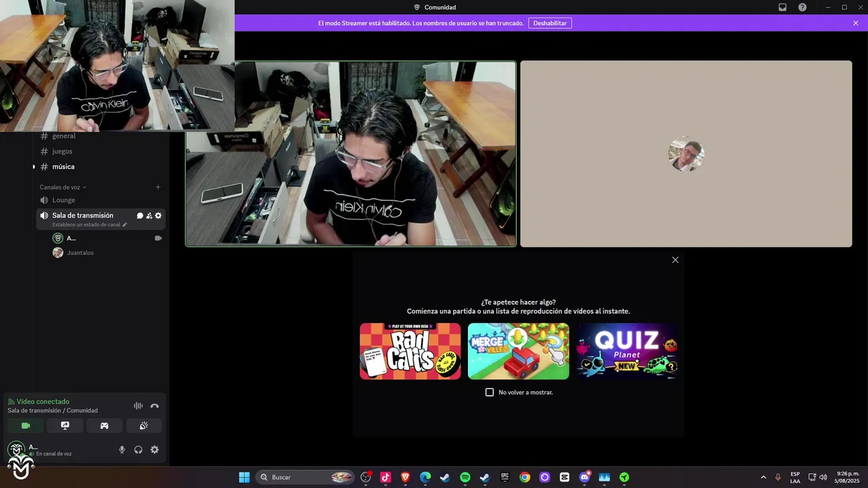Open the game controller activity button
Viewport: 868px width, 488px height.
(104, 426)
